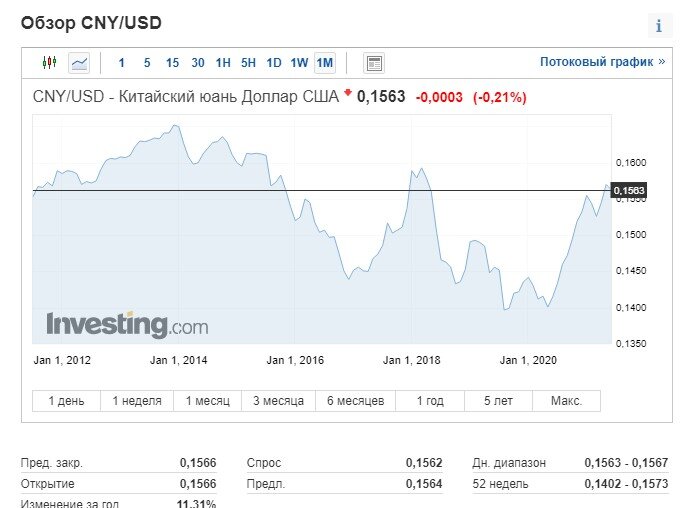This screenshot has width=687, height=508.
Task: Click the 0,1563 current price label on axis
Action: (629, 190)
